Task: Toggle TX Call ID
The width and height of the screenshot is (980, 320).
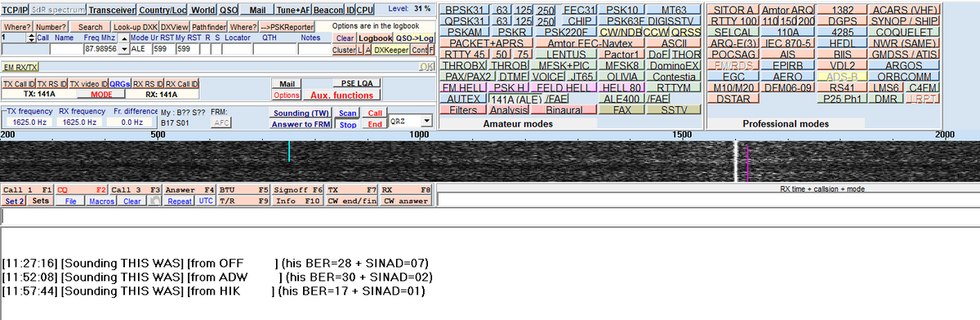Action: 18,83
